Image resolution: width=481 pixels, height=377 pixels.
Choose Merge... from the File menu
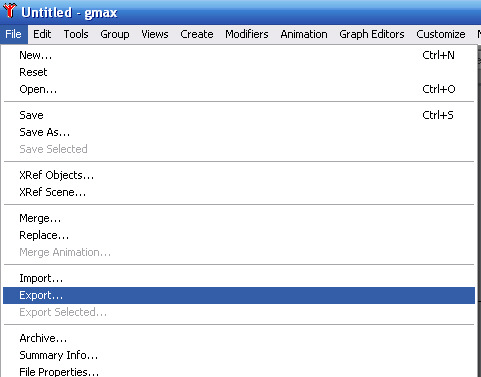click(239, 218)
